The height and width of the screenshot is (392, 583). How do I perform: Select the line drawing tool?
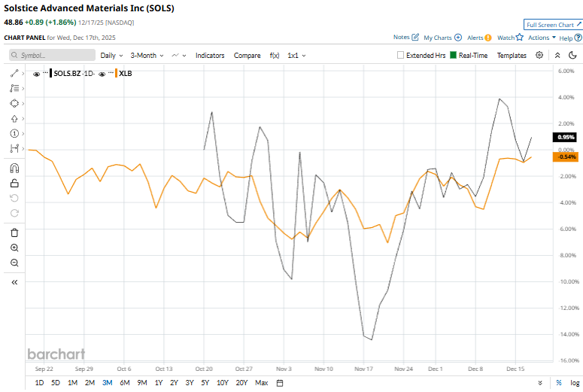click(x=14, y=73)
